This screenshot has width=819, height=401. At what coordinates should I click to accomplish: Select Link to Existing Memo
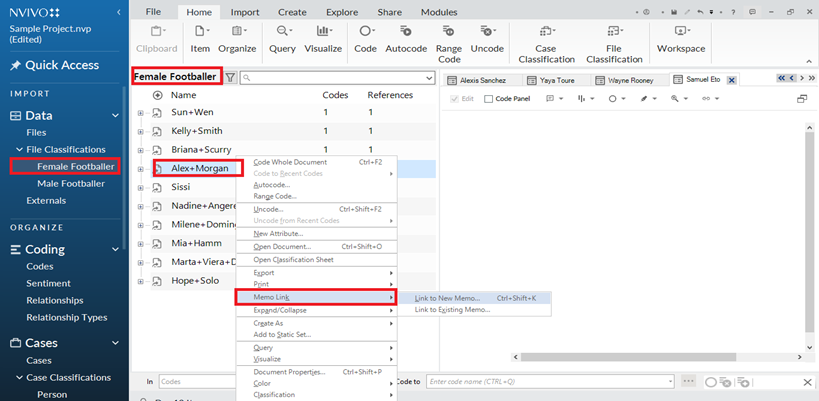click(475, 310)
